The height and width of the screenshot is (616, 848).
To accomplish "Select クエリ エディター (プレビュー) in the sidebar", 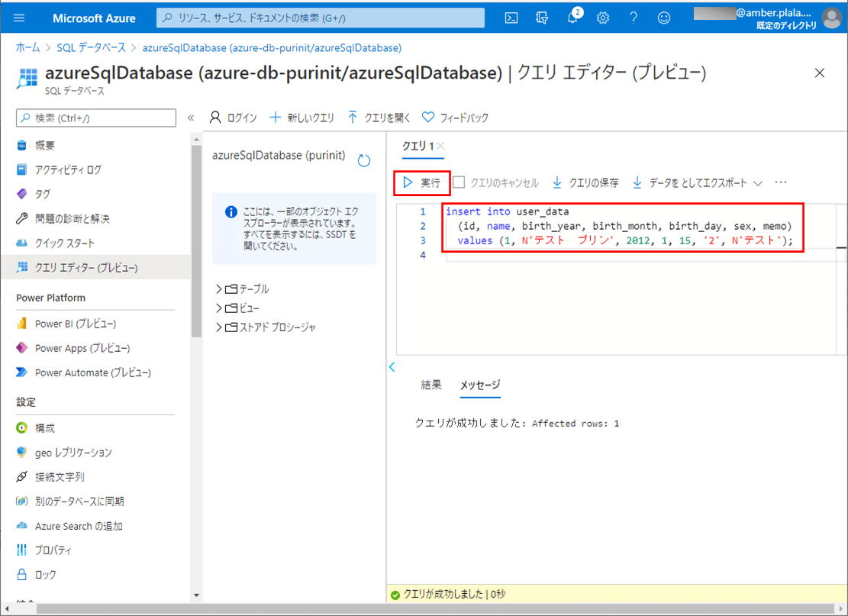I will [x=95, y=267].
